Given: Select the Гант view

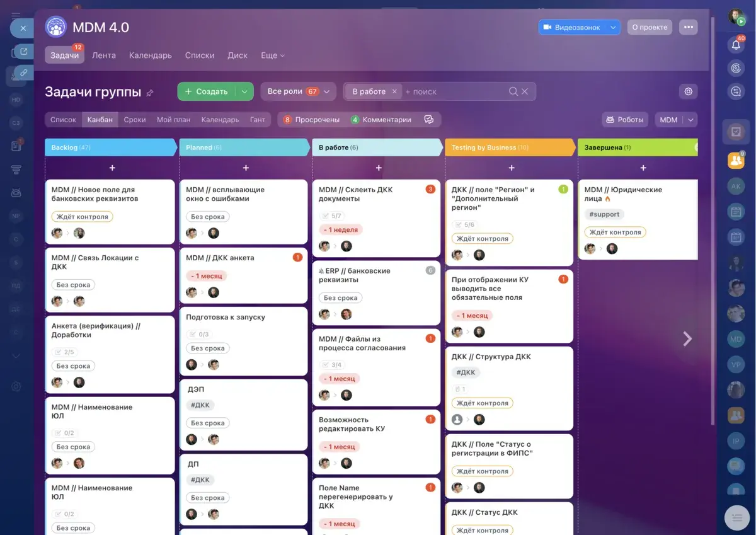Looking at the screenshot, I should pos(258,120).
